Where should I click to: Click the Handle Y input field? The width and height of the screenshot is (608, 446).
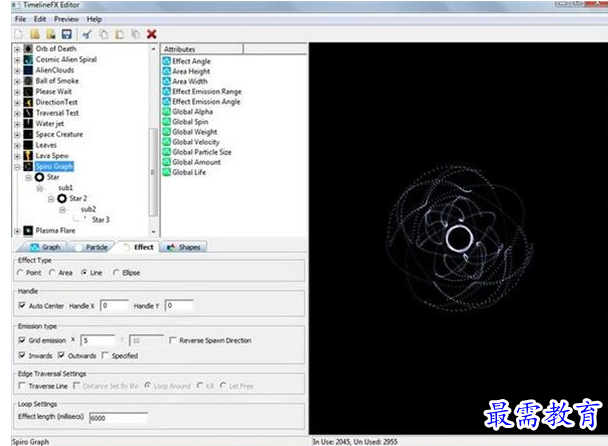coord(179,306)
